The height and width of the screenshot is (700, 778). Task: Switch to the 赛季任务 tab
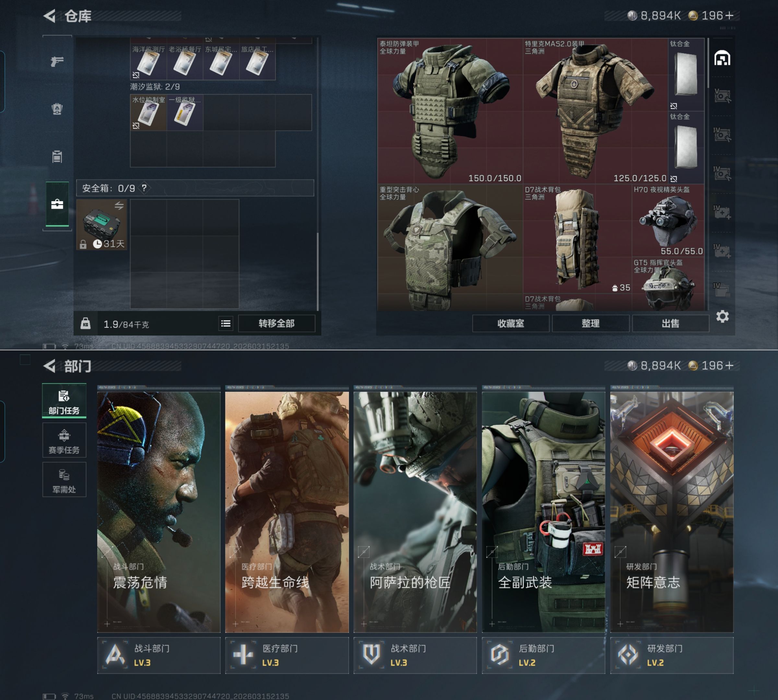click(64, 440)
